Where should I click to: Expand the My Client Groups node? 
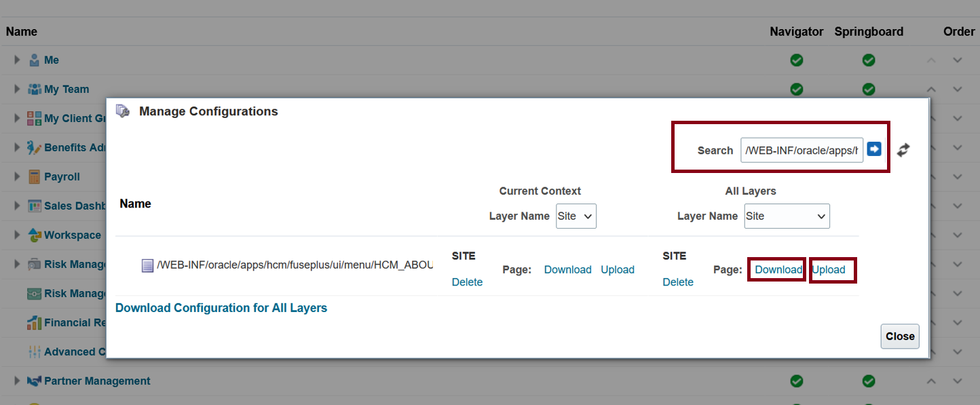[x=18, y=119]
